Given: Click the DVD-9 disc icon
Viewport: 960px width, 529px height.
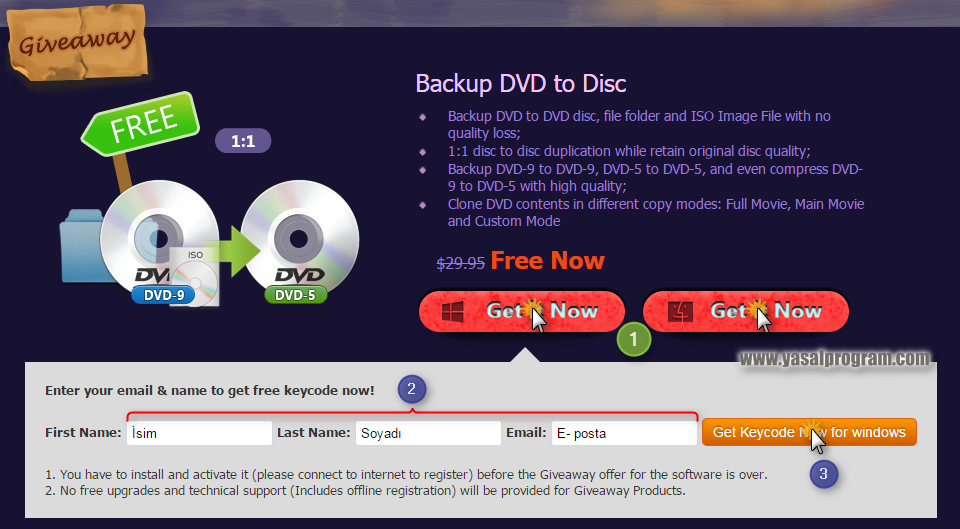Looking at the screenshot, I should (x=159, y=240).
